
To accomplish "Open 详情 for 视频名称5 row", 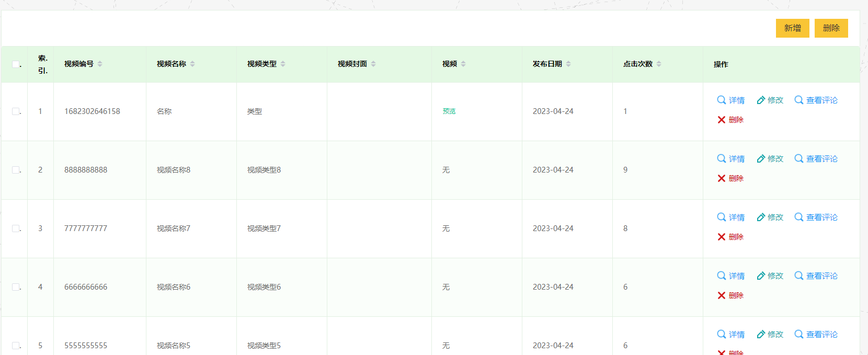I will (731, 334).
